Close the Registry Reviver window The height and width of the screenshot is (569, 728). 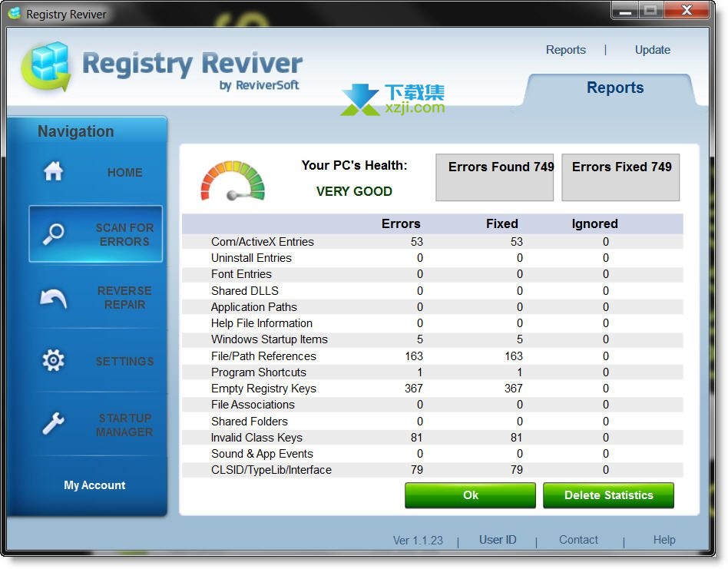687,10
